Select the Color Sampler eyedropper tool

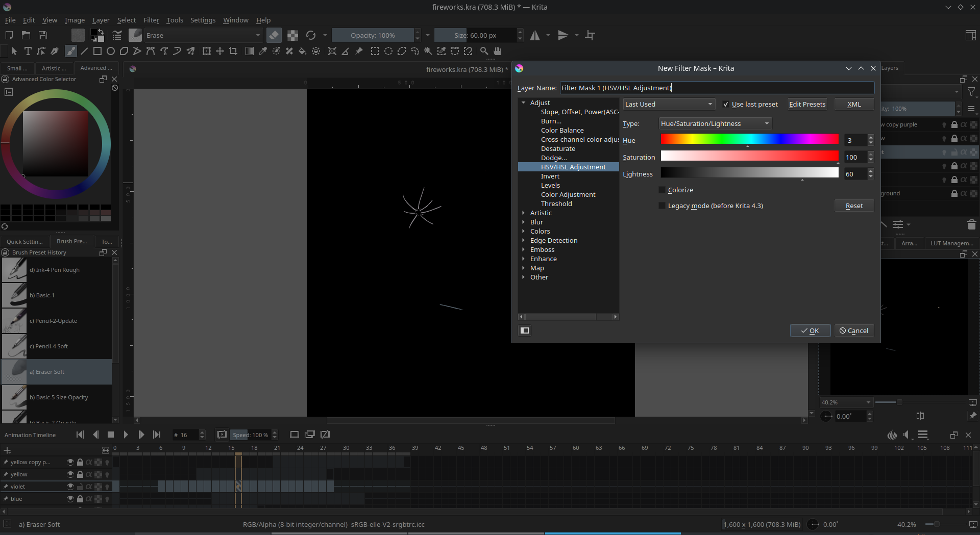coord(263,51)
